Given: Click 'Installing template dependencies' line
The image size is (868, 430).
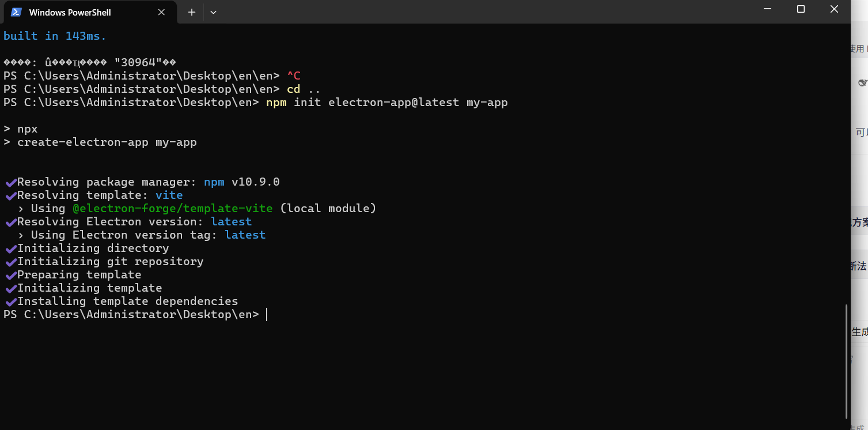Looking at the screenshot, I should tap(122, 301).
